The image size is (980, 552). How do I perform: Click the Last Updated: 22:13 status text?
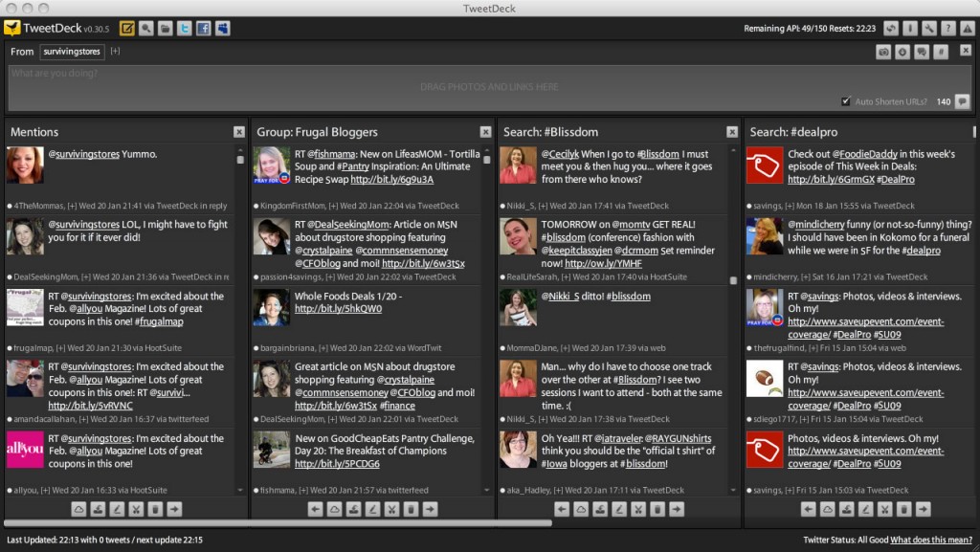(104, 540)
